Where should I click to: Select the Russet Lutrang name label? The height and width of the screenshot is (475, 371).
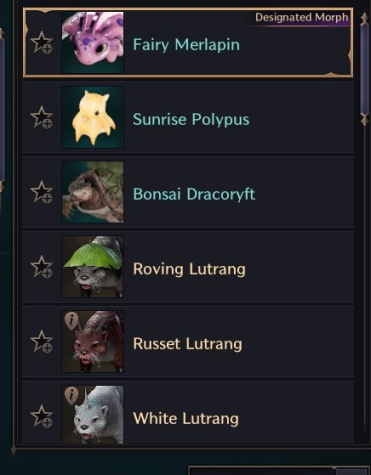187,344
